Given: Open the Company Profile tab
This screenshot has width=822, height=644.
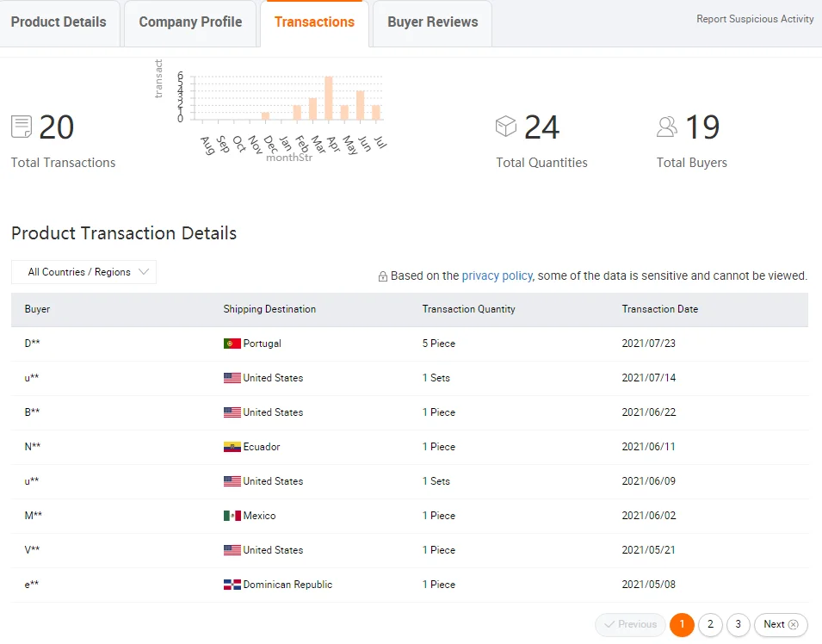Looking at the screenshot, I should pyautogui.click(x=190, y=22).
